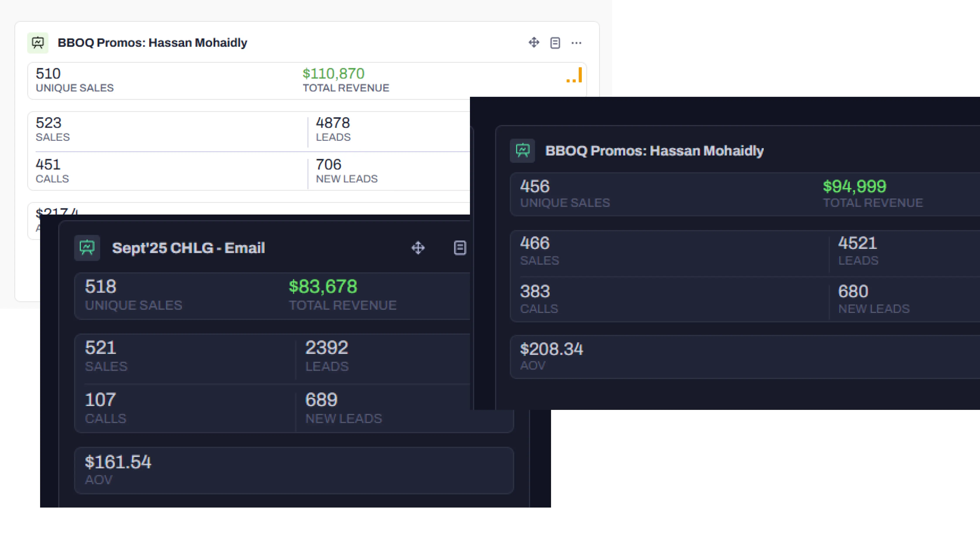This screenshot has height=559, width=980.
Task: Click the orange bar chart icon beside $110,870
Action: (574, 75)
